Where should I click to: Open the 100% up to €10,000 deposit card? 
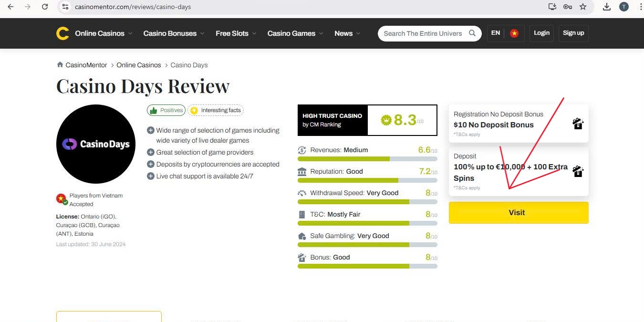click(519, 172)
